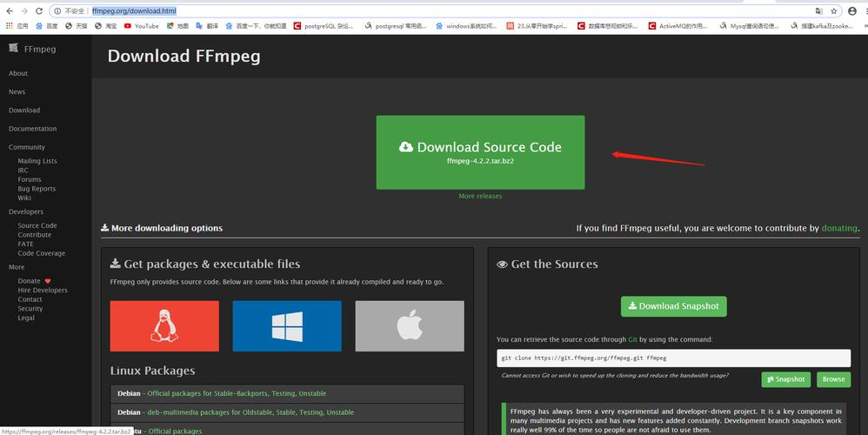Click the Git link in sources text

(632, 339)
